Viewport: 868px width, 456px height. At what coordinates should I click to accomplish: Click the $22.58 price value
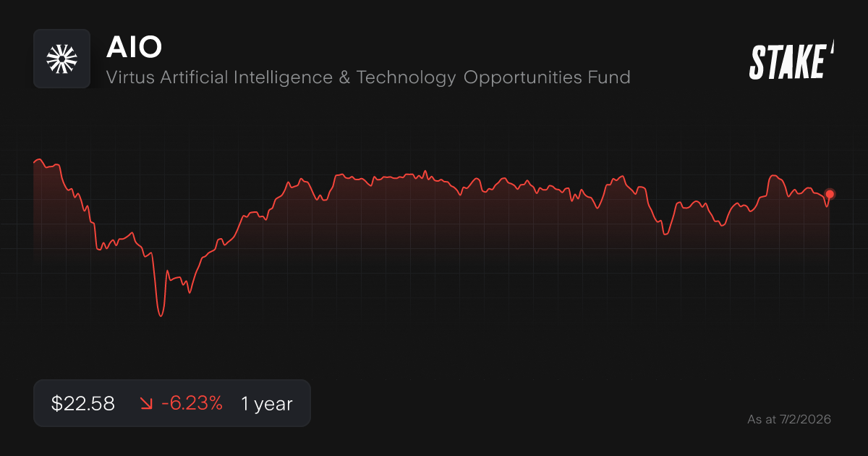[83, 404]
